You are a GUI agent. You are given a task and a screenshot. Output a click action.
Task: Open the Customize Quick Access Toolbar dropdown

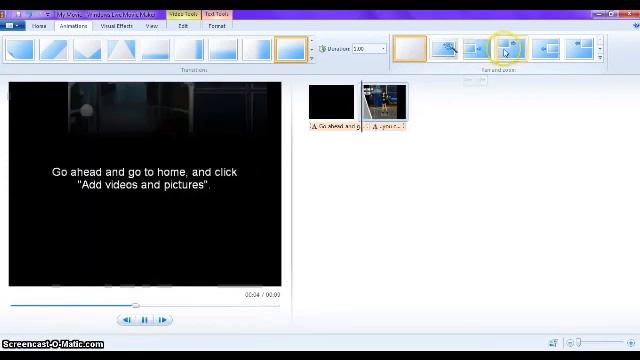click(x=48, y=15)
